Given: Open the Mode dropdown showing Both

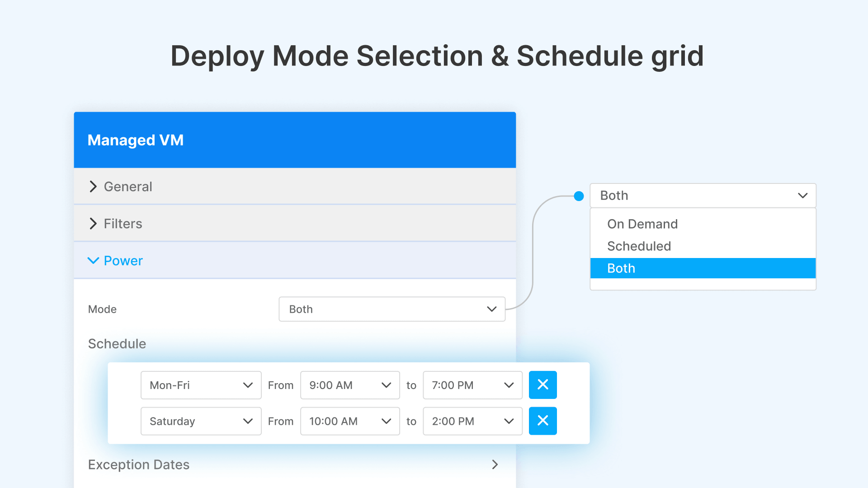Looking at the screenshot, I should pyautogui.click(x=392, y=309).
